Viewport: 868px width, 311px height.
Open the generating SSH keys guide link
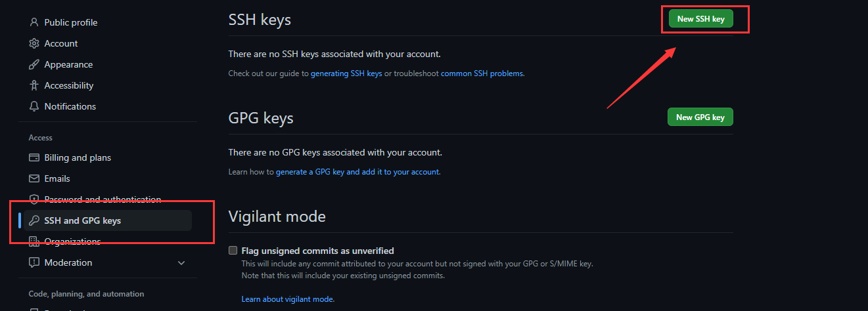coord(346,73)
